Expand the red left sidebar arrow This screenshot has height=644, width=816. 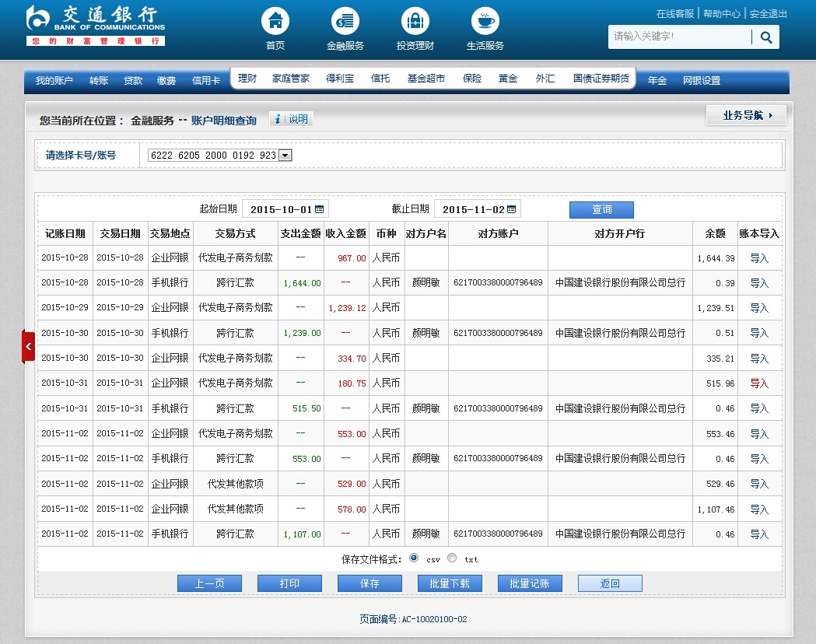[x=28, y=346]
